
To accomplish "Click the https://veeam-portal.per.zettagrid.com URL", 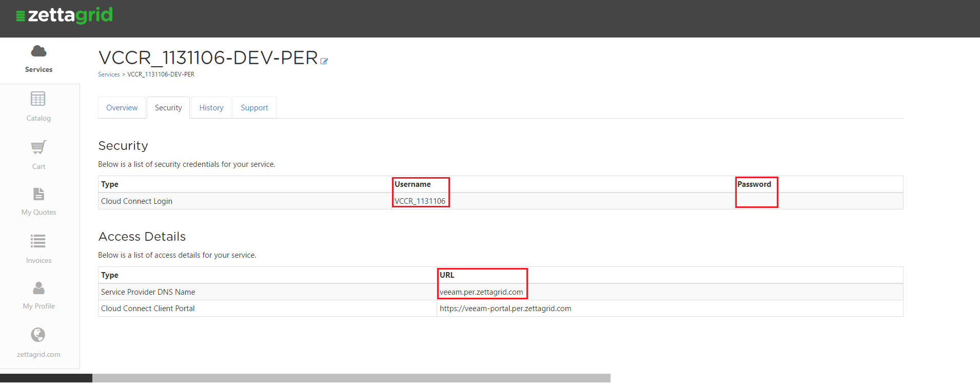I will click(505, 309).
